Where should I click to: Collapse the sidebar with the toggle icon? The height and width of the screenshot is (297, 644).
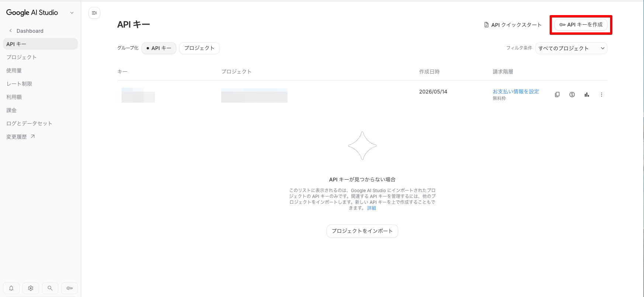coord(94,13)
